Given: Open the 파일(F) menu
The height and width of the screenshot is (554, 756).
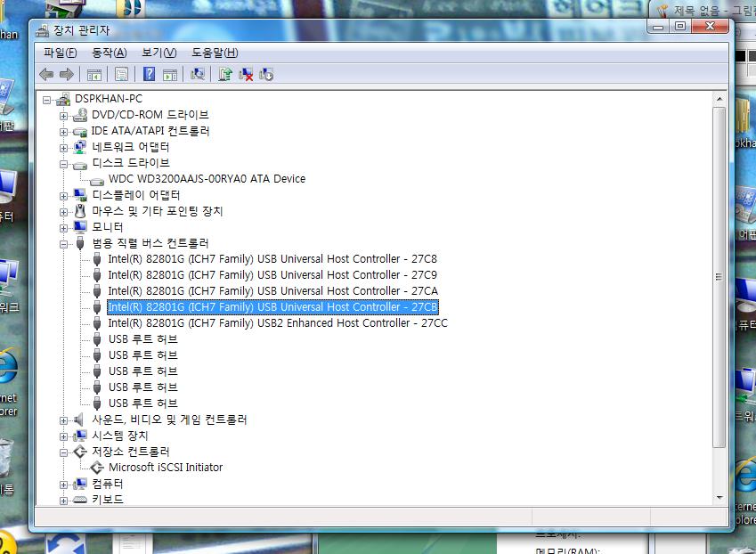Looking at the screenshot, I should tap(61, 53).
